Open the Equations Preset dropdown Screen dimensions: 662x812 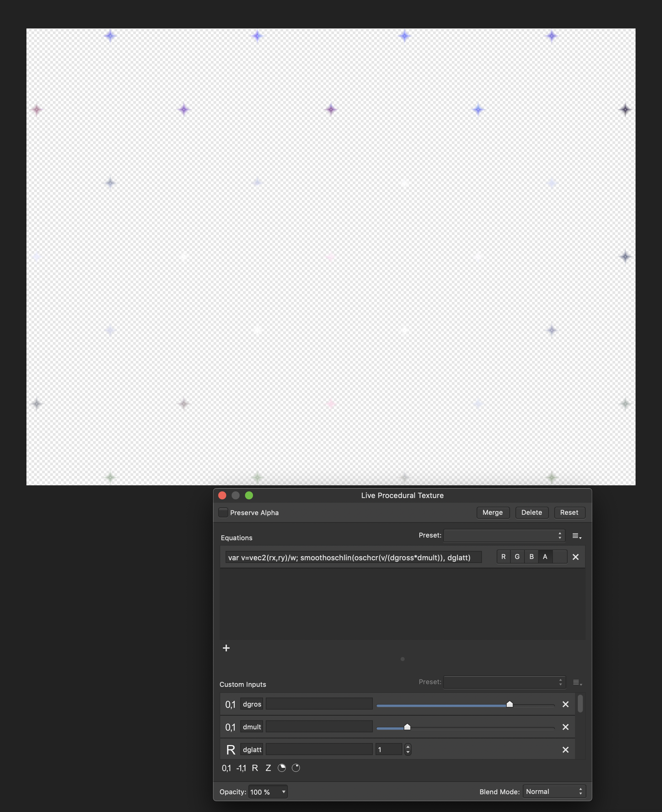pyautogui.click(x=504, y=536)
